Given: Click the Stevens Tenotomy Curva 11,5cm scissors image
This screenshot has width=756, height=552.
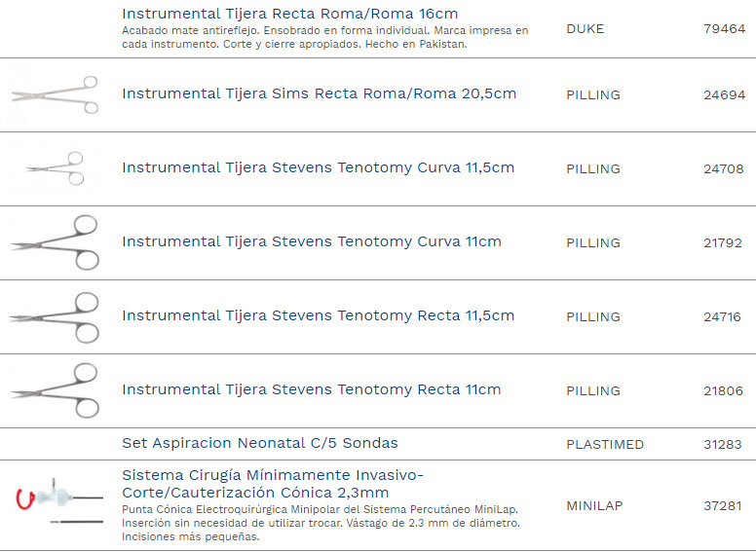Looking at the screenshot, I should tap(57, 168).
